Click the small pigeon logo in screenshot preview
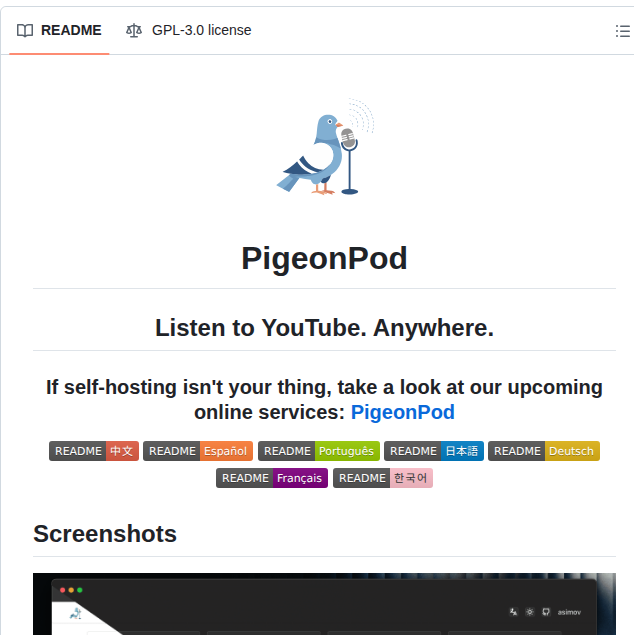 pyautogui.click(x=76, y=614)
